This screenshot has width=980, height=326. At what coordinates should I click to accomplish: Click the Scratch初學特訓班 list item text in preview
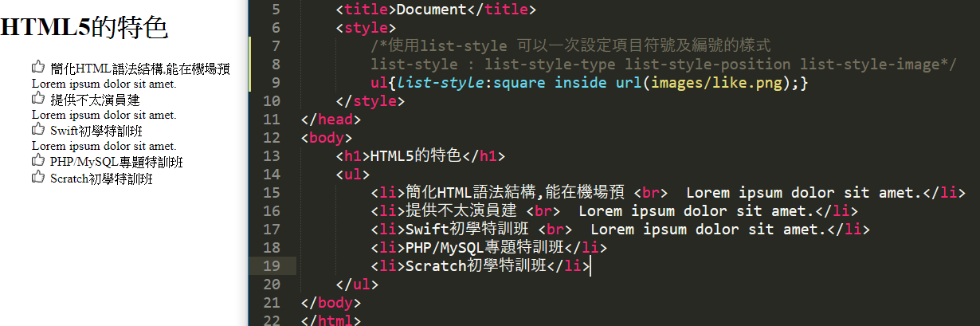coord(101,179)
